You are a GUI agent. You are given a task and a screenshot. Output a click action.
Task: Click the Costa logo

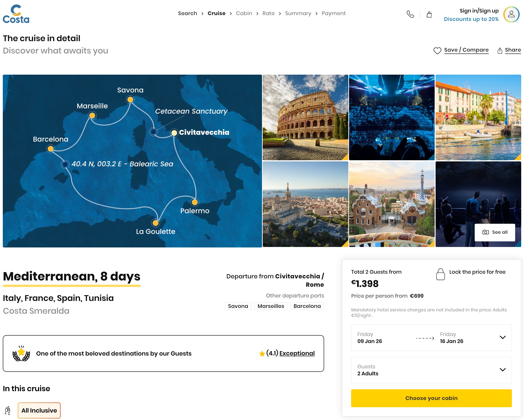pyautogui.click(x=16, y=14)
